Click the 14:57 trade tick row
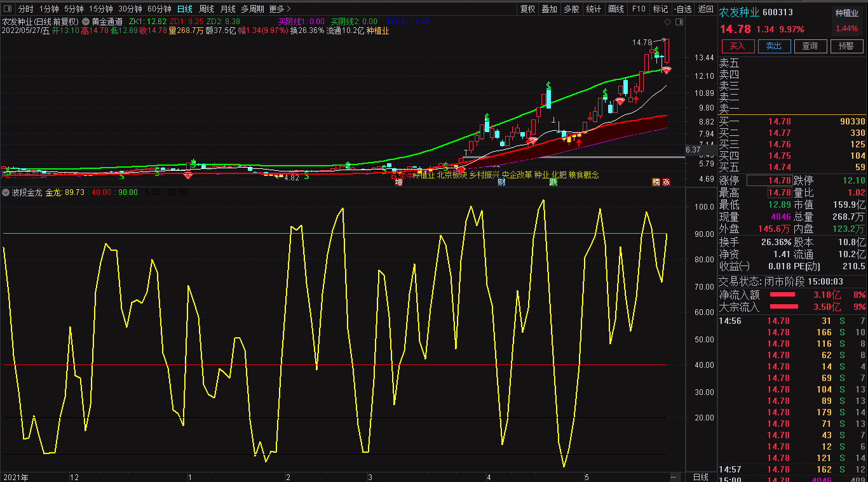 pyautogui.click(x=792, y=469)
